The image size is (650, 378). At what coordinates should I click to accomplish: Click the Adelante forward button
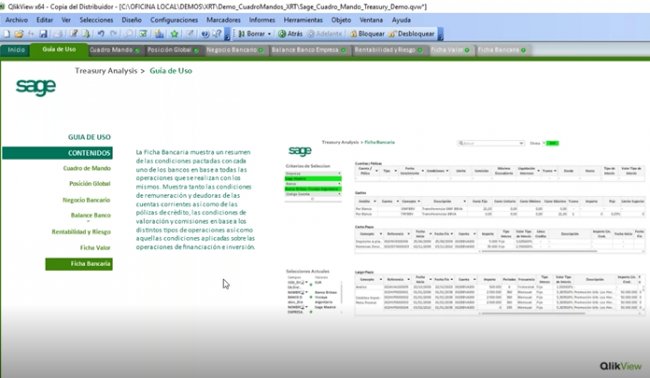325,34
